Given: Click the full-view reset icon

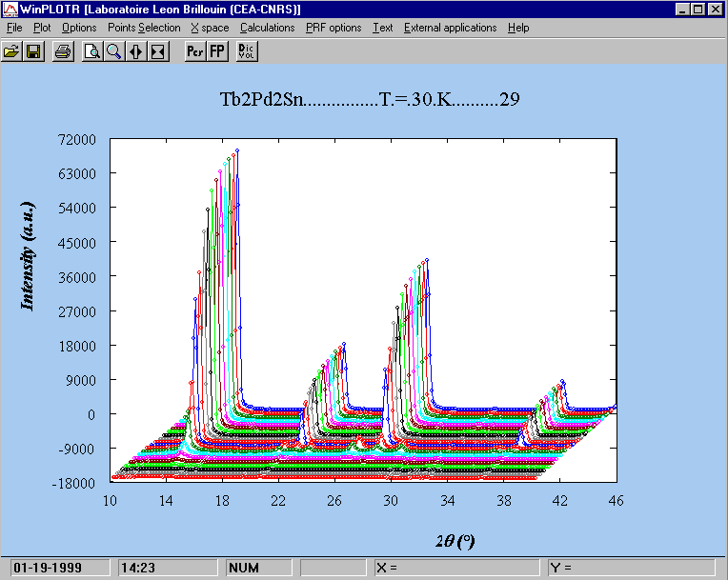Looking at the screenshot, I should [158, 51].
